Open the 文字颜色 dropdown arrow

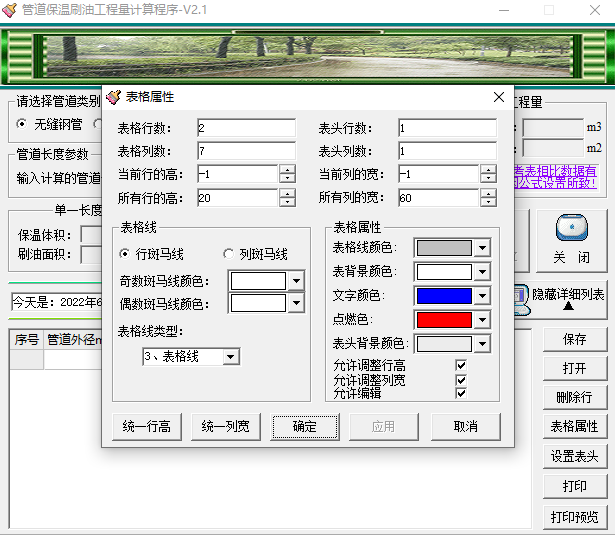(x=482, y=296)
